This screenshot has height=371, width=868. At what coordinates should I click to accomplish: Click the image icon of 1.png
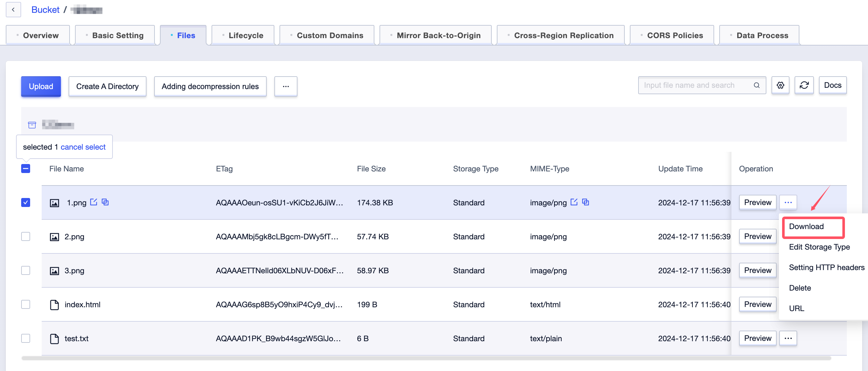pos(54,203)
